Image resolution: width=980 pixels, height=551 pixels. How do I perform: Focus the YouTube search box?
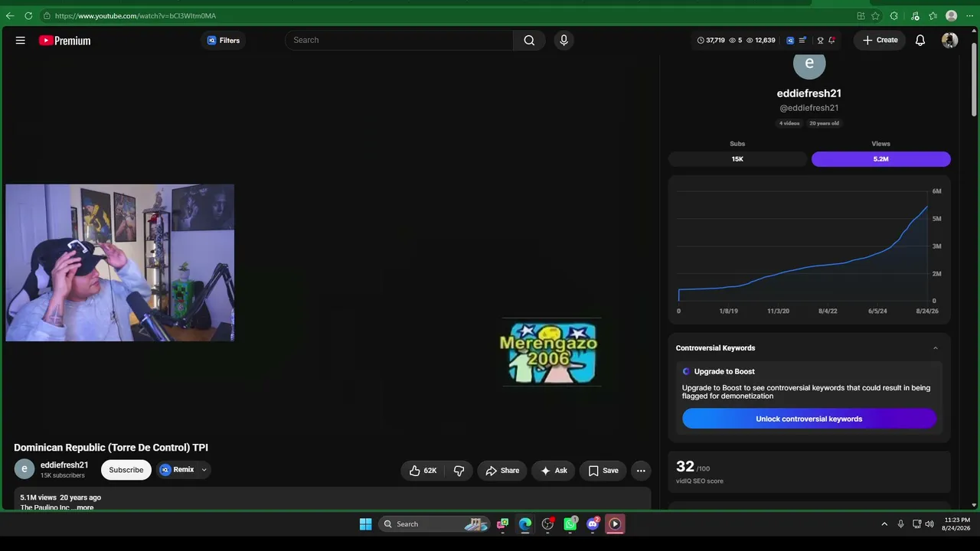[399, 41]
